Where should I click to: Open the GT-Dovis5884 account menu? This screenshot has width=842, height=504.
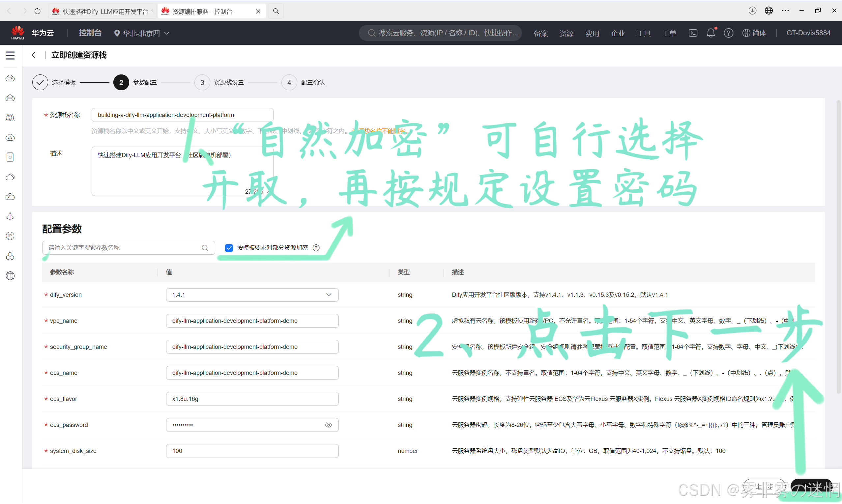point(808,33)
